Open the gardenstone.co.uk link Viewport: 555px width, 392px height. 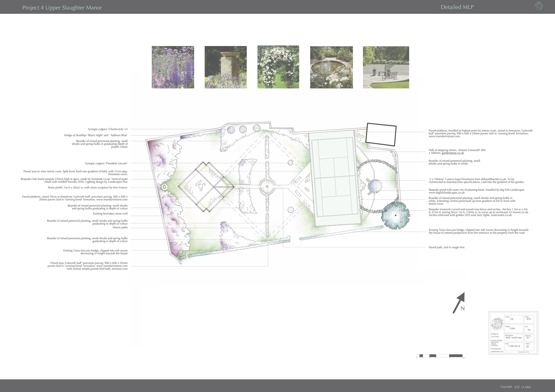click(452, 153)
